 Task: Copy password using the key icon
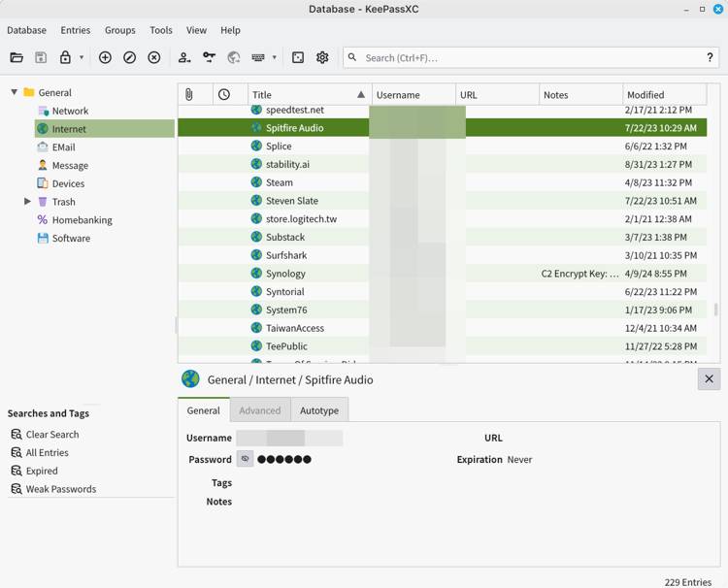pos(210,57)
